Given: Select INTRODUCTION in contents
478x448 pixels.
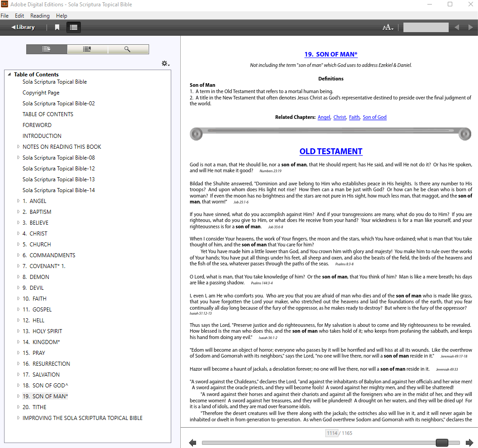Looking at the screenshot, I should pyautogui.click(x=42, y=136).
